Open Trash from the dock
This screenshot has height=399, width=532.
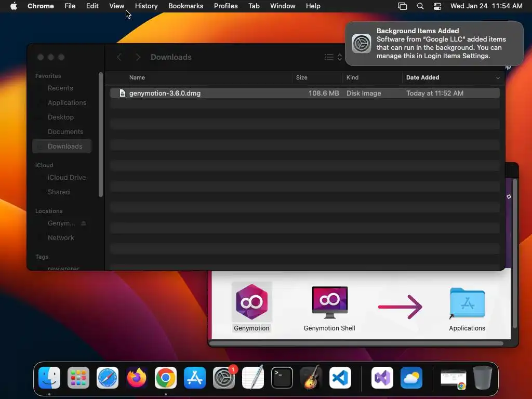pyautogui.click(x=483, y=378)
